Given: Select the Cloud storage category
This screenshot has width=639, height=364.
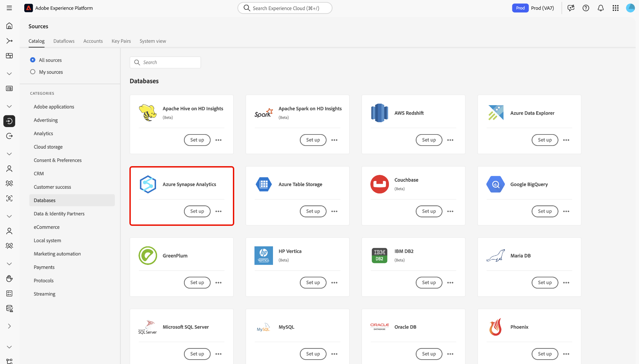Looking at the screenshot, I should point(48,147).
